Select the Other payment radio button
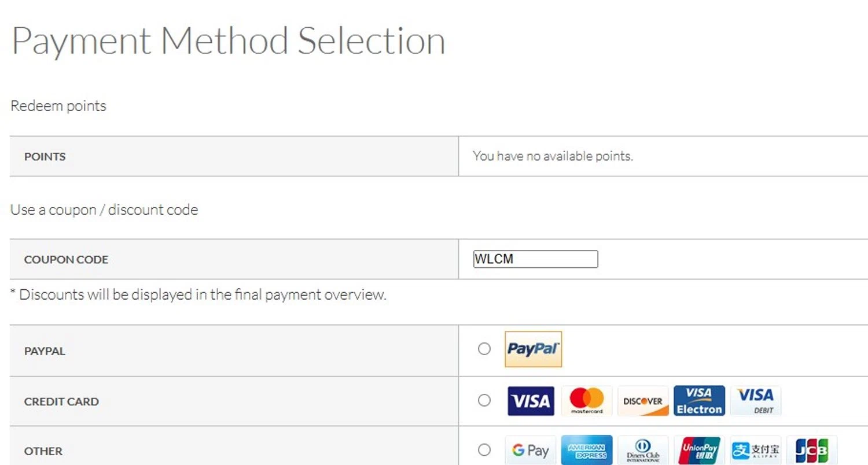The height and width of the screenshot is (465, 868). coord(484,450)
